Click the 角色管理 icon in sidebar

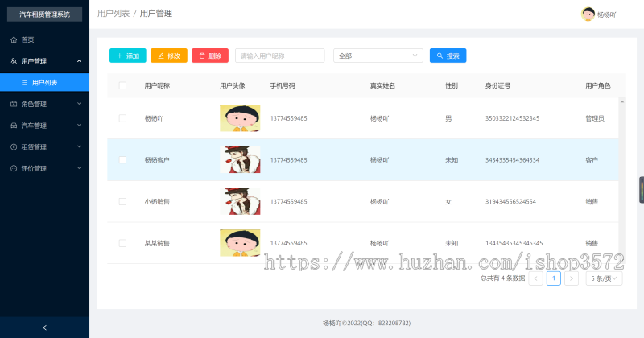[14, 104]
